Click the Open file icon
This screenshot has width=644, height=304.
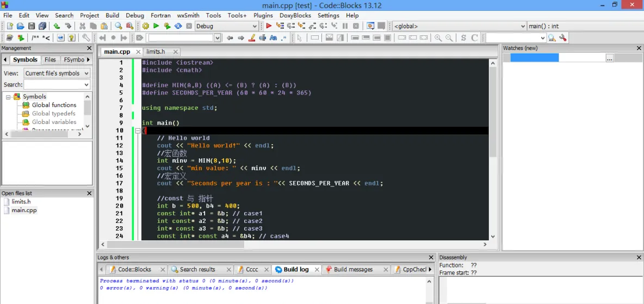20,26
